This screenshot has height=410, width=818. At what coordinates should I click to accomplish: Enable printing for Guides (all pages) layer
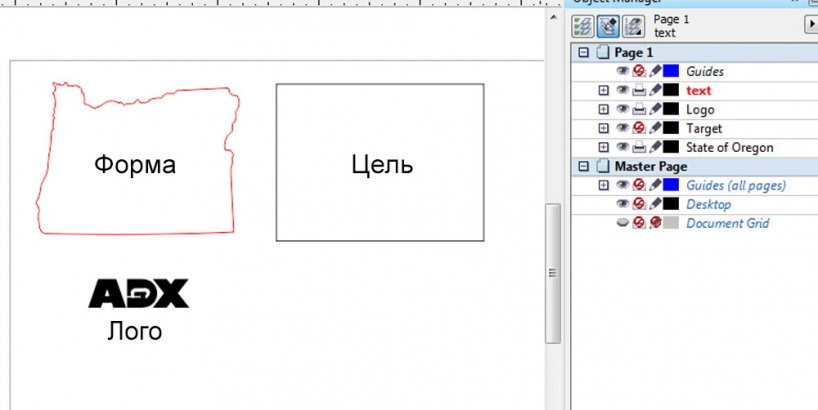coord(639,185)
